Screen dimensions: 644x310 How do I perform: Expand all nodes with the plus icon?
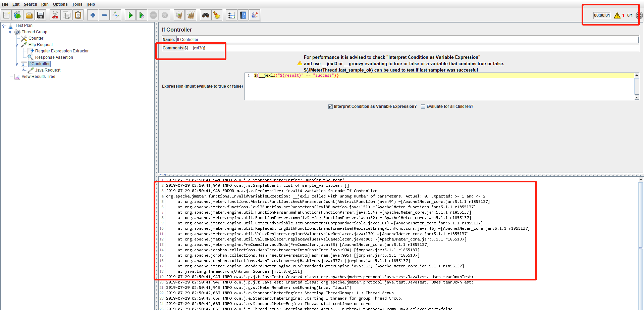tap(93, 15)
